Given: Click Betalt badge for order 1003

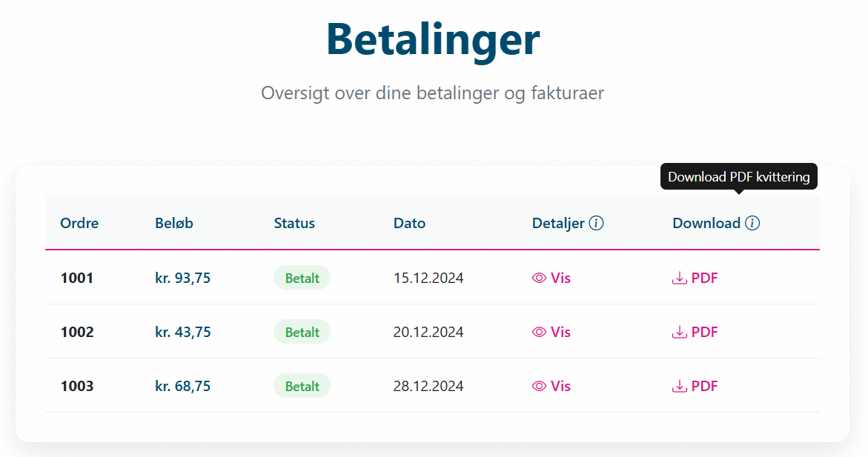Looking at the screenshot, I should point(302,386).
